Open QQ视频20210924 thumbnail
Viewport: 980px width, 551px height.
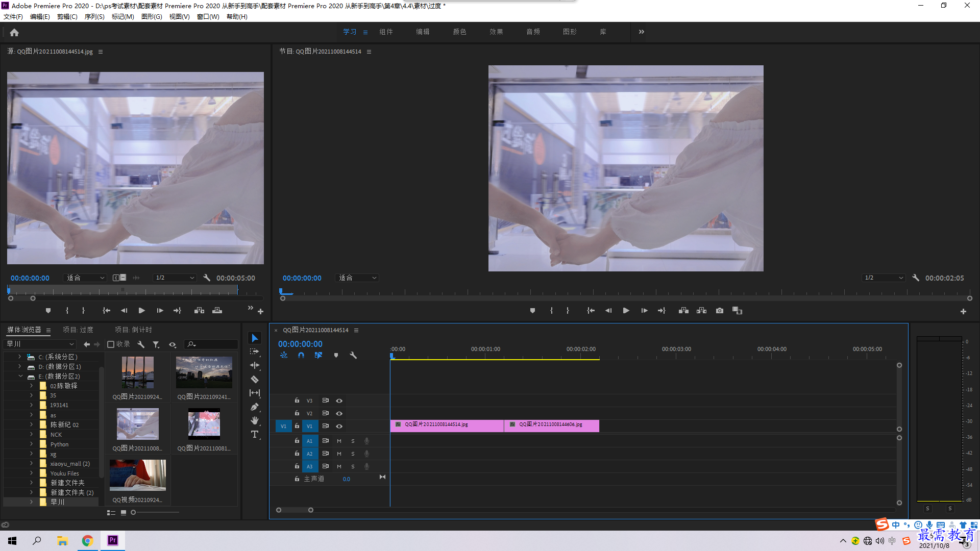(x=138, y=475)
